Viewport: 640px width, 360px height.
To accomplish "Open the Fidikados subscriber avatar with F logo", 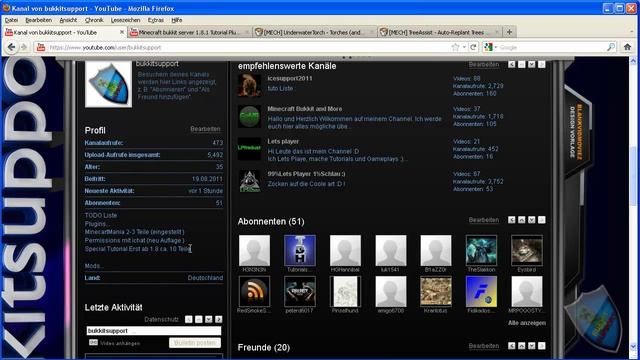I will [x=481, y=291].
